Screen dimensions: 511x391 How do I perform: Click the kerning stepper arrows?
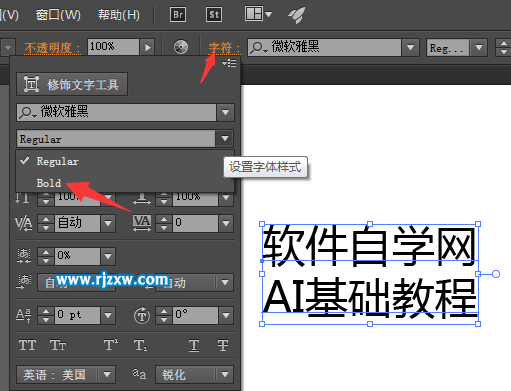pos(46,223)
